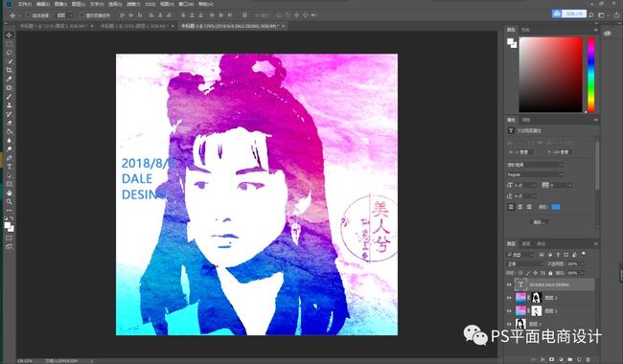The image size is (623, 364).
Task: Open the opacity dropdown arrow
Action: (x=582, y=264)
